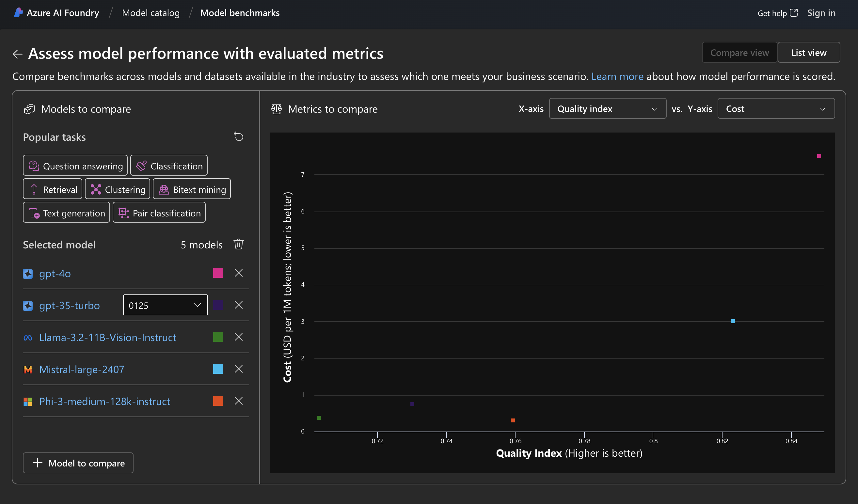Remove Llama-3.2-11B-Vision-Instruct from the comparison
Image resolution: width=858 pixels, height=504 pixels.
tap(238, 337)
